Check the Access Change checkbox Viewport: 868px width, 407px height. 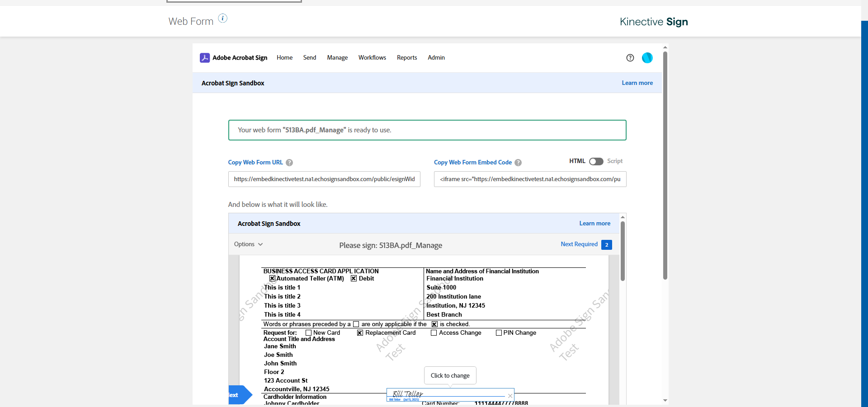pos(434,333)
